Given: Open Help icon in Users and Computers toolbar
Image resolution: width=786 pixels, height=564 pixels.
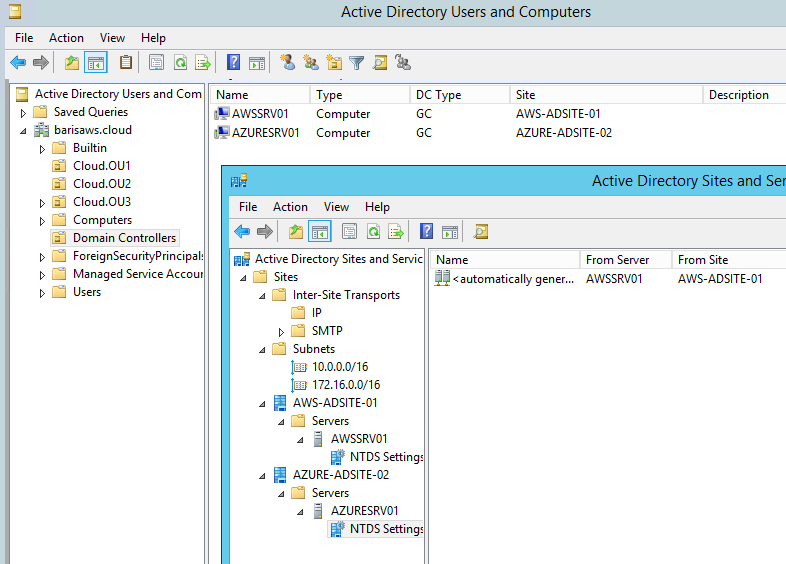Looking at the screenshot, I should coord(234,63).
